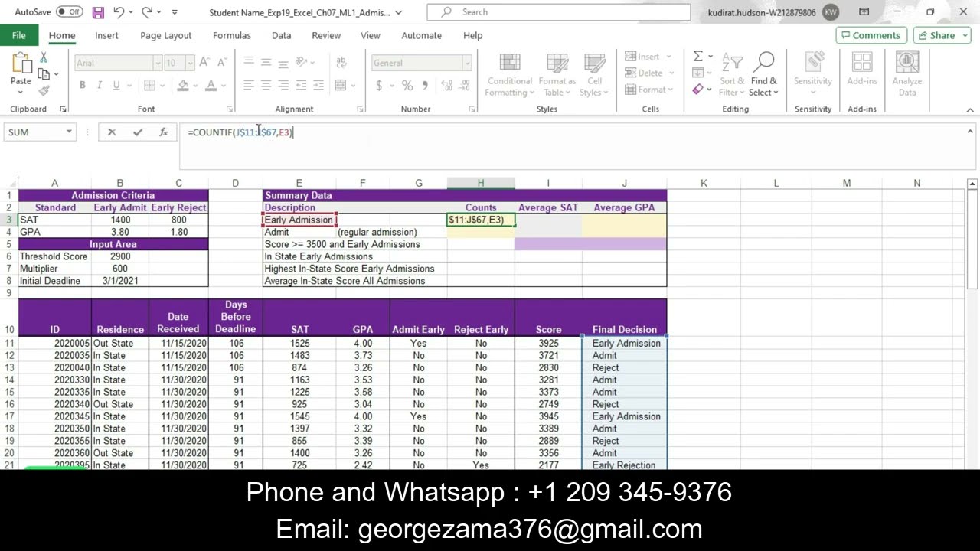
Task: Toggle Italic formatting
Action: pyautogui.click(x=99, y=85)
